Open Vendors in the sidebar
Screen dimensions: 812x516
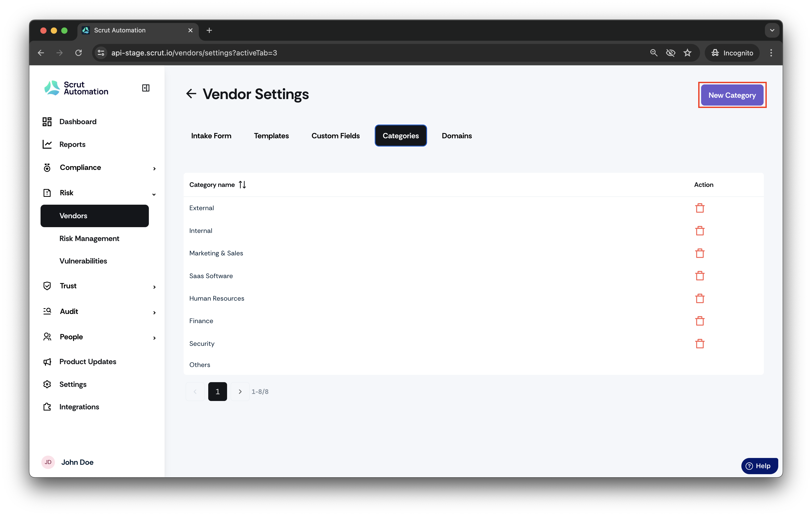94,216
